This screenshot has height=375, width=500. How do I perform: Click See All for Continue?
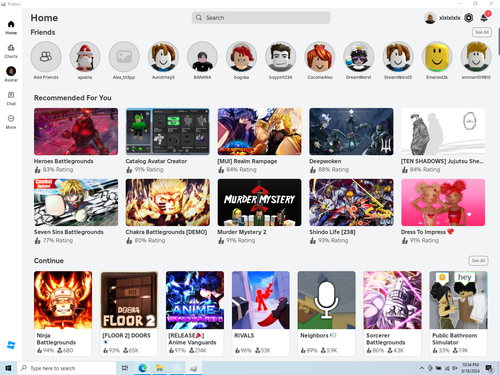point(478,261)
